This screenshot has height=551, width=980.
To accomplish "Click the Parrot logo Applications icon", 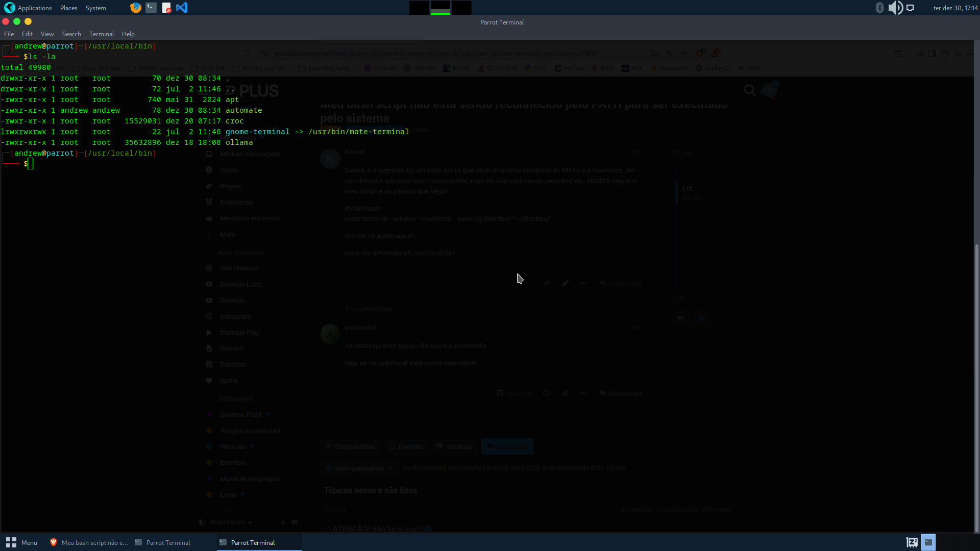I will [x=9, y=8].
